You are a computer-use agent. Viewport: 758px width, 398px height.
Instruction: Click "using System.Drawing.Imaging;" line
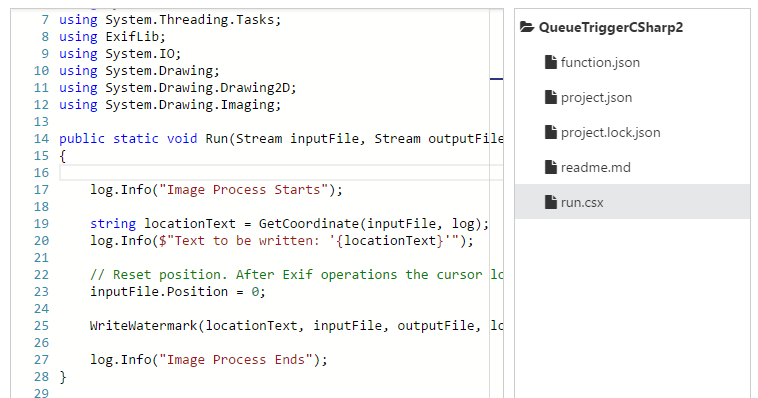(x=170, y=105)
